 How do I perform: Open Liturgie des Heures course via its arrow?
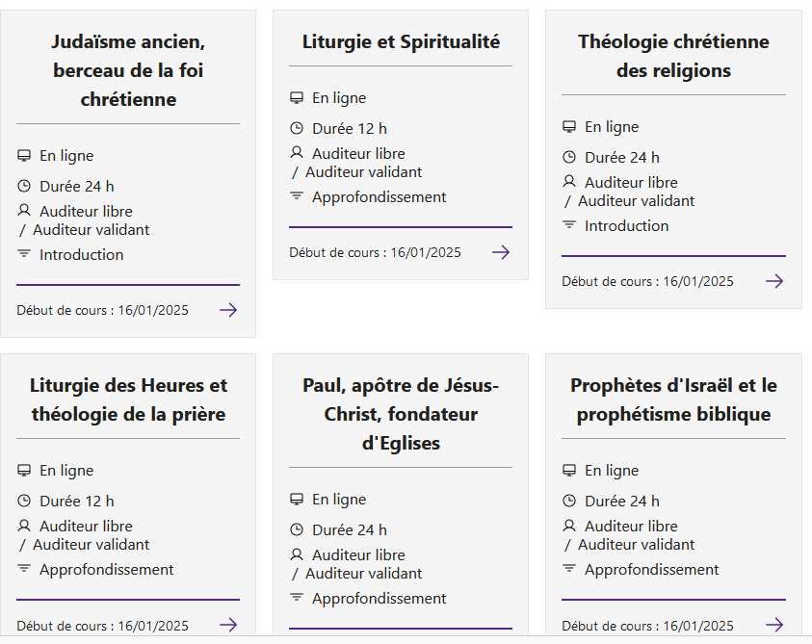[228, 625]
